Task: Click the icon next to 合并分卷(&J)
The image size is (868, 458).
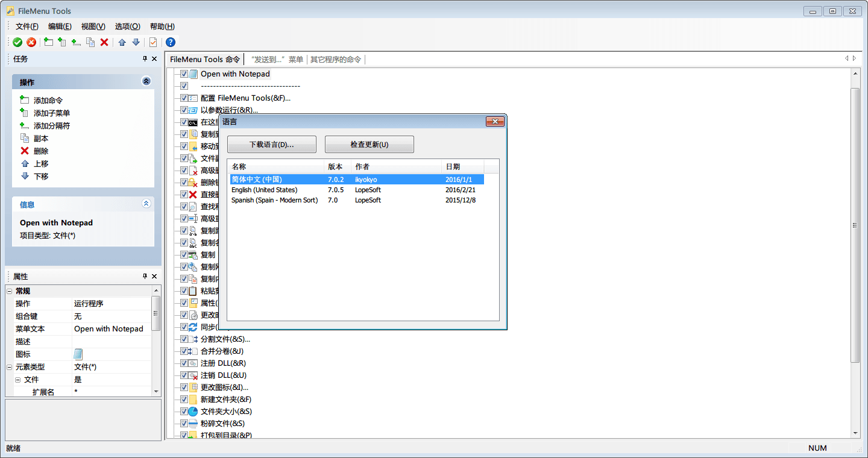Action: (193, 351)
